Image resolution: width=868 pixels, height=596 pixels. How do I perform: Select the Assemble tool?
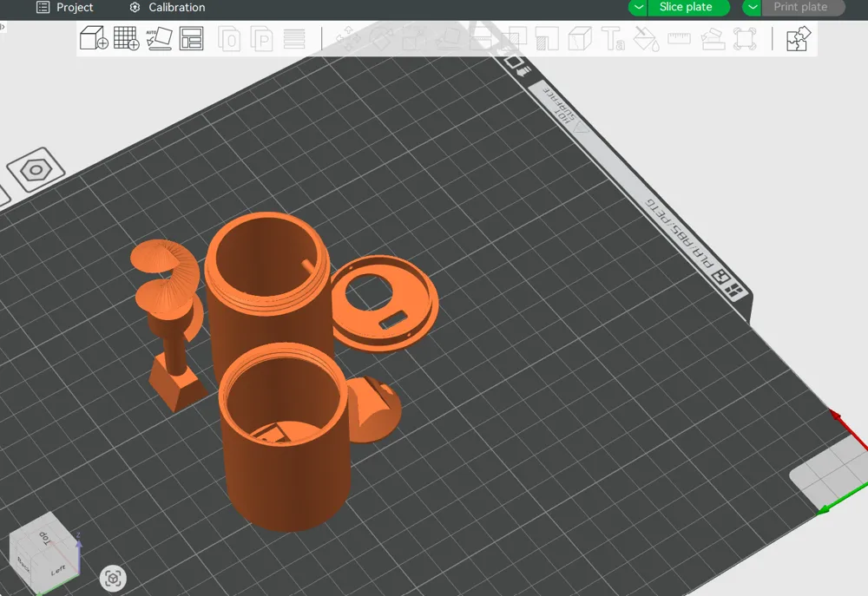[x=713, y=39]
